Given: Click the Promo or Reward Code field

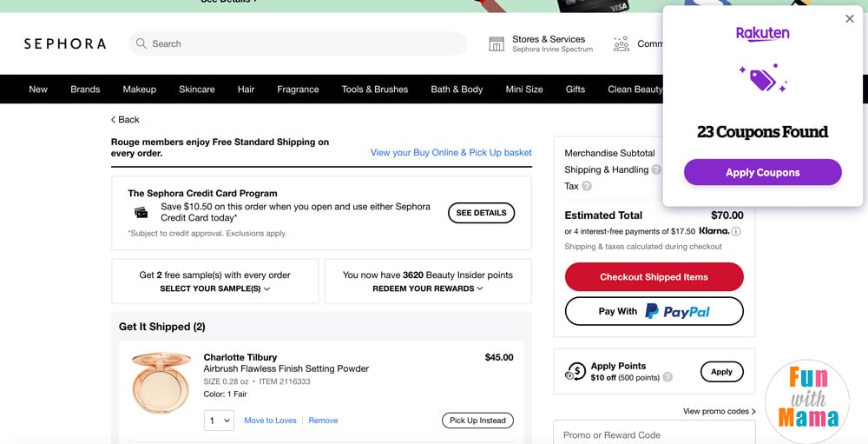Looking at the screenshot, I should click(654, 434).
